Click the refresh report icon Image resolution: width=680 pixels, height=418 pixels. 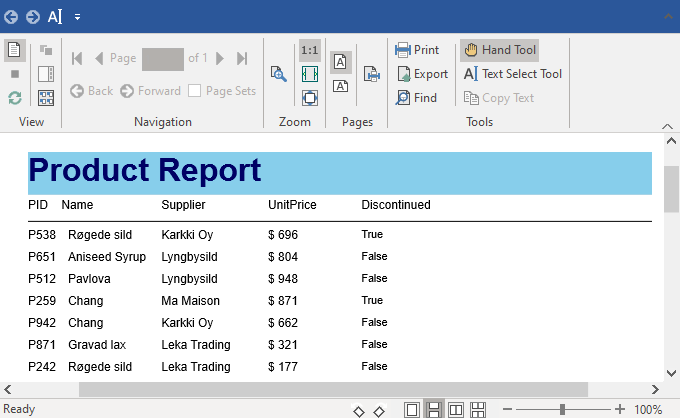point(15,98)
